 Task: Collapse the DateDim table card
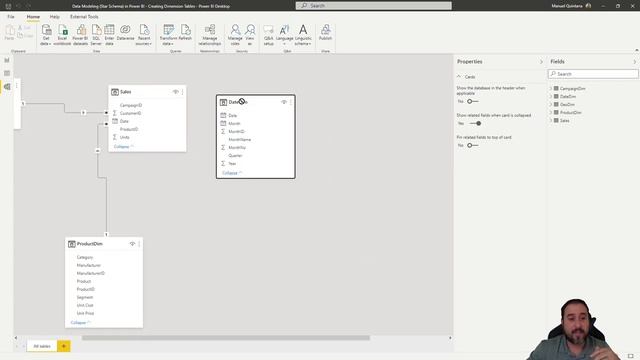click(232, 173)
